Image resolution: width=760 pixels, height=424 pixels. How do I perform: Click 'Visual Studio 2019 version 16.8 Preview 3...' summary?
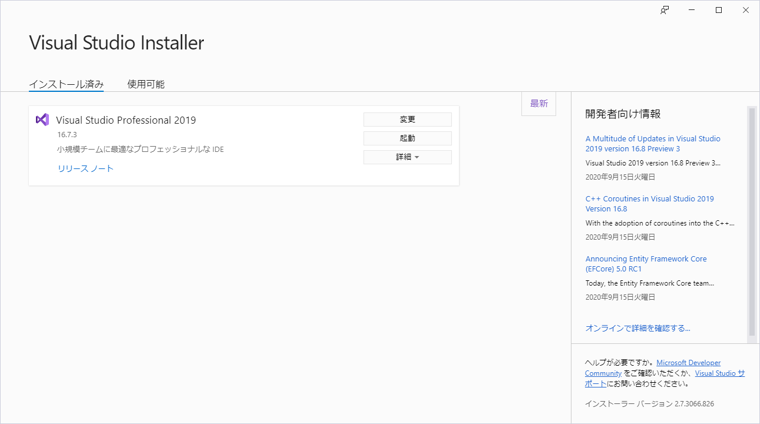[x=653, y=163]
